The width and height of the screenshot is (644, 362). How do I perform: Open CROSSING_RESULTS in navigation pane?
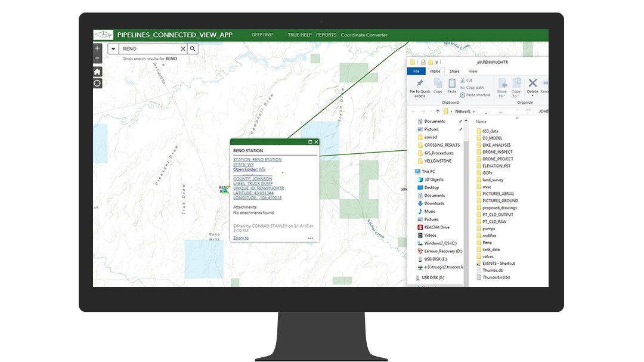point(442,145)
